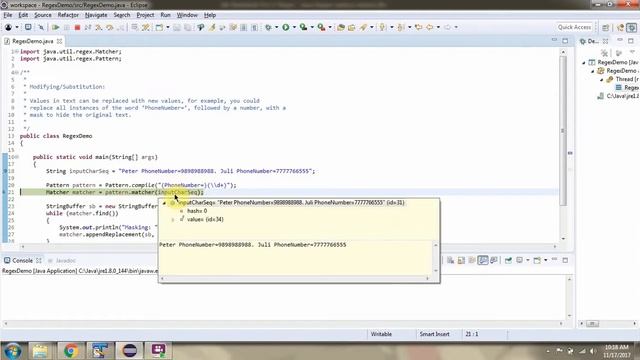Switch to the Java perspective icon
This screenshot has width=640, height=360.
click(x=620, y=27)
